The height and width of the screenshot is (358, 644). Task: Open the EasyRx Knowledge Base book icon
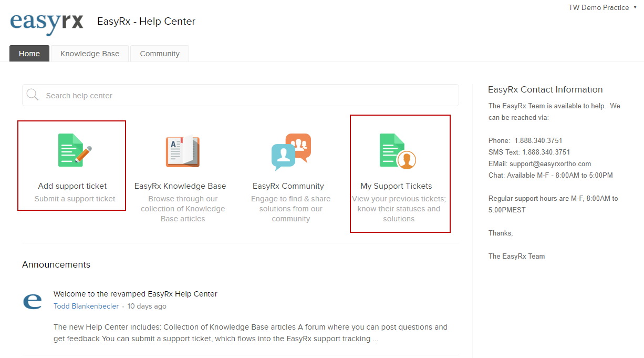point(182,151)
